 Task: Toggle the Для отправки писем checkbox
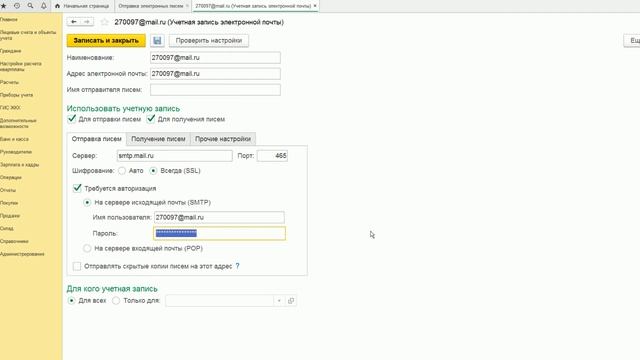pos(72,119)
